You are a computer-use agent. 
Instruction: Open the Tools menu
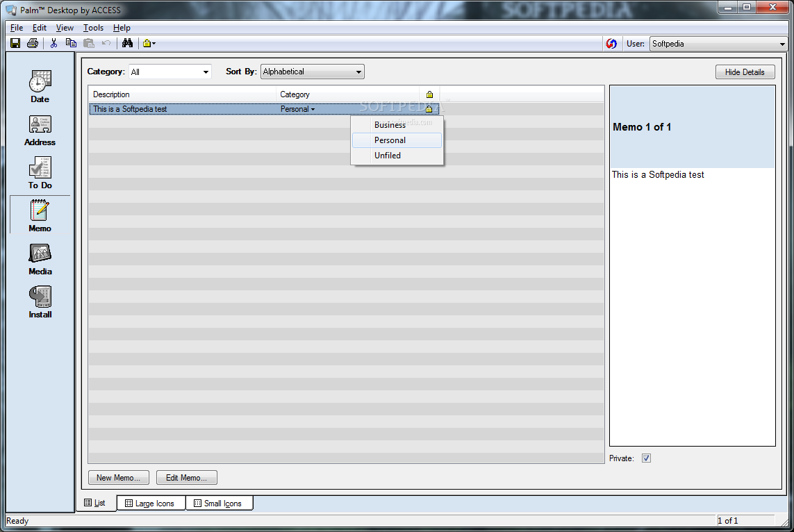click(93, 28)
